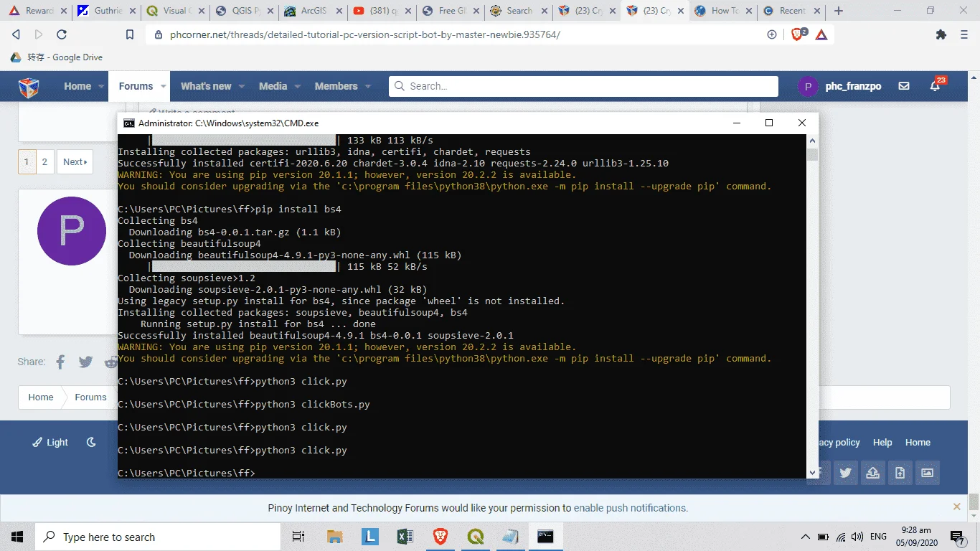Open Excel from the taskbar
Viewport: 980px width, 551px height.
point(405,537)
